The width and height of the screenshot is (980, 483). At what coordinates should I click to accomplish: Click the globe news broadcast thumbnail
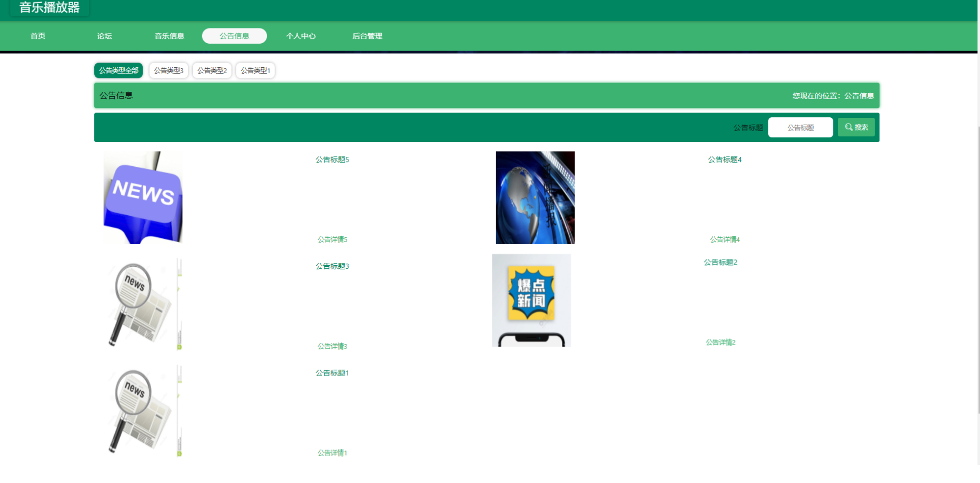(535, 197)
